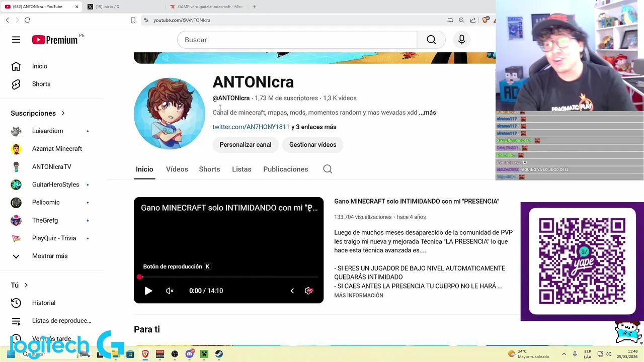
Task: Share the page from the address bar
Action: click(x=473, y=20)
